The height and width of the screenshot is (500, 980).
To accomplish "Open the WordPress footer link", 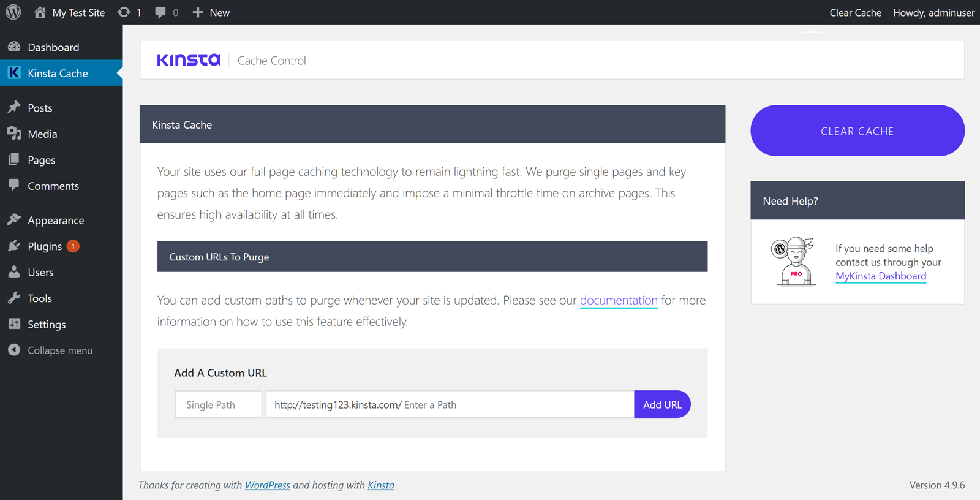I will point(268,485).
